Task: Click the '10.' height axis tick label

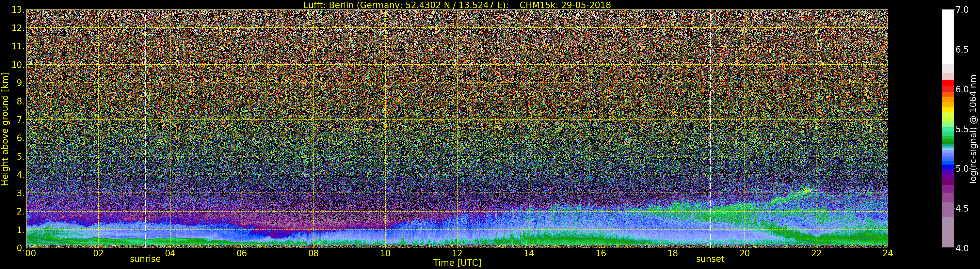Action: point(18,65)
